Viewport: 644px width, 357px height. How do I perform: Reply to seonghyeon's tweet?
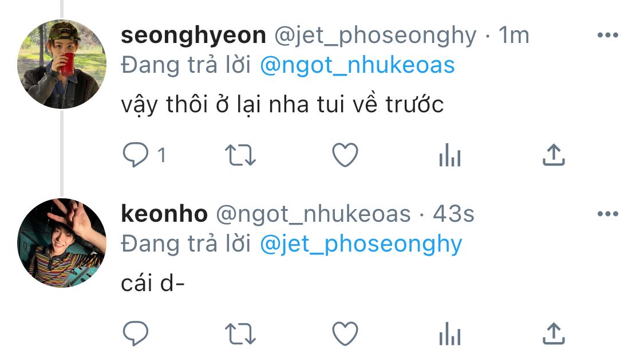[136, 155]
